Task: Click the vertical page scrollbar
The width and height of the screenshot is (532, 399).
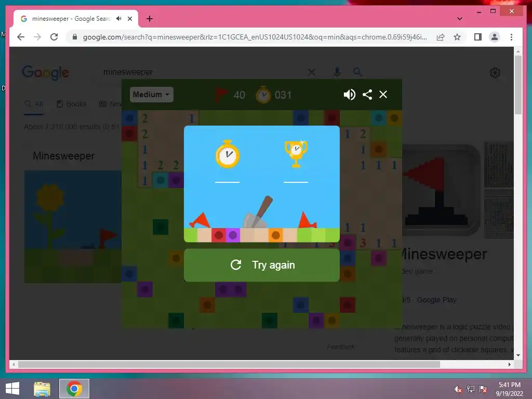Action: coord(518,85)
